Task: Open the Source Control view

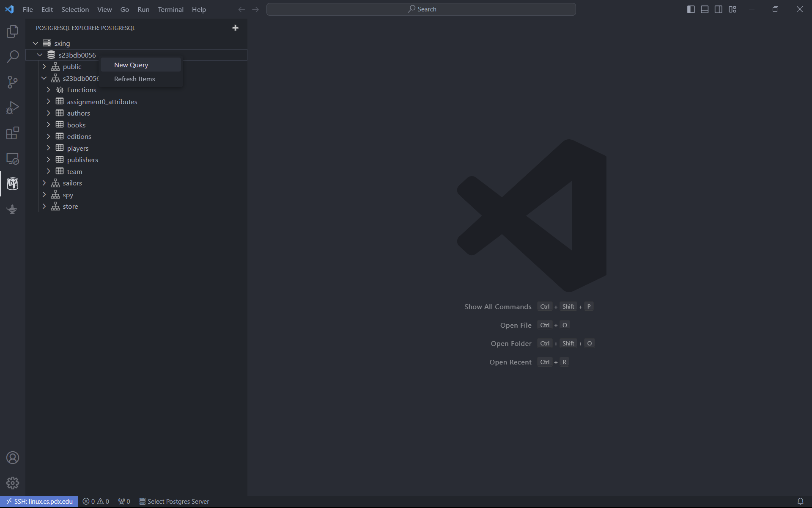Action: coord(13,82)
